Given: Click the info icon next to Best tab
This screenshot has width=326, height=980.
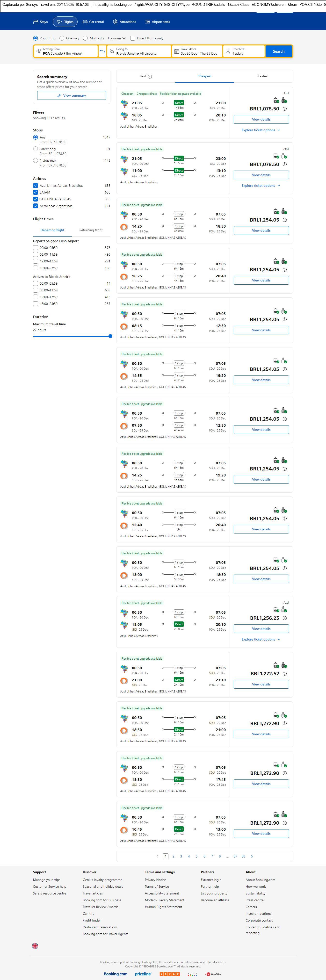Looking at the screenshot, I should click(150, 76).
